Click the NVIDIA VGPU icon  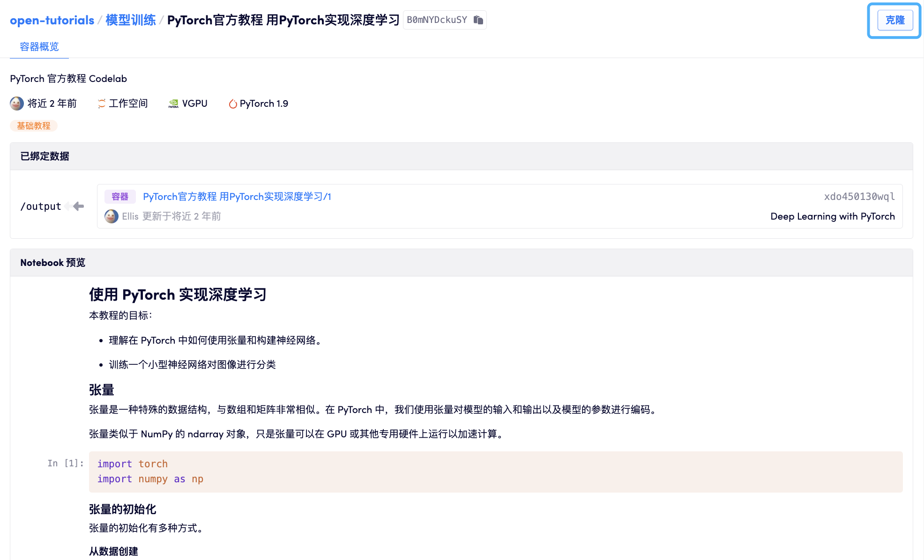tap(173, 103)
